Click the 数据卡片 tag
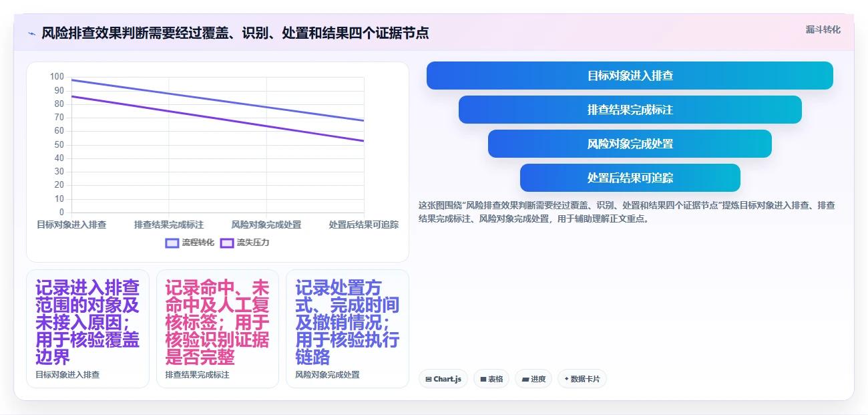 click(582, 379)
